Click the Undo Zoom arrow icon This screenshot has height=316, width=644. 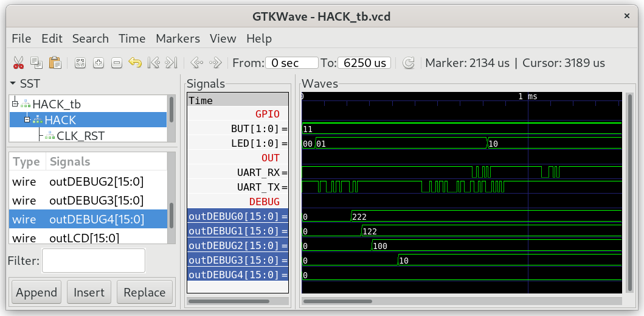(x=135, y=63)
